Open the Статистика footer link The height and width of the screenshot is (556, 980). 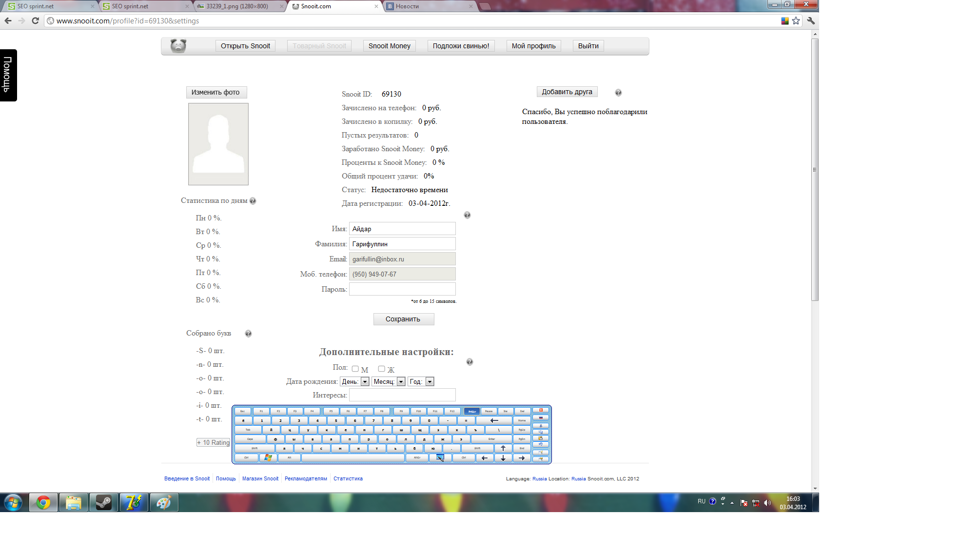[x=348, y=479]
